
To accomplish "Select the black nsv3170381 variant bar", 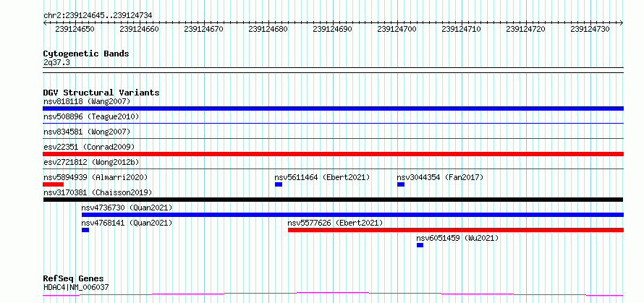I will click(x=333, y=200).
